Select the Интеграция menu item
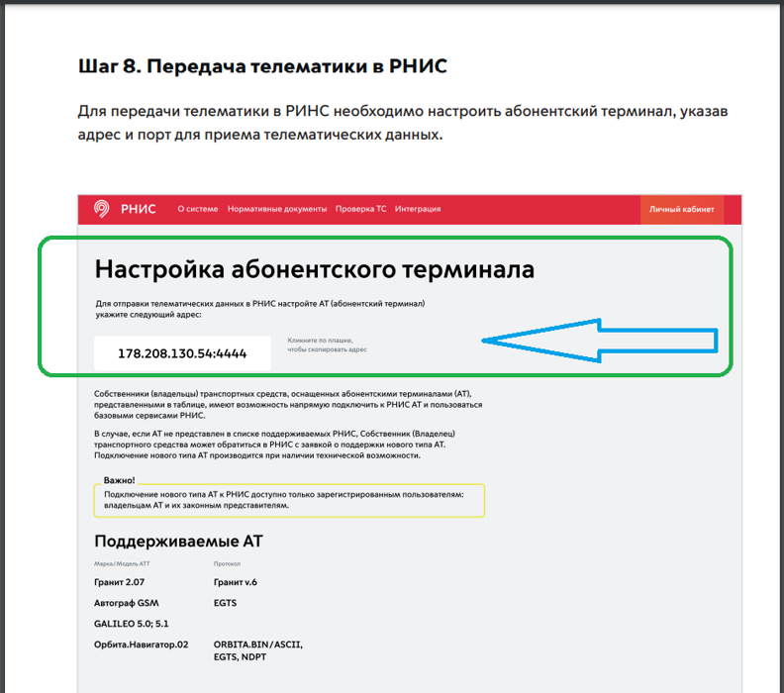The image size is (784, 693). [418, 209]
